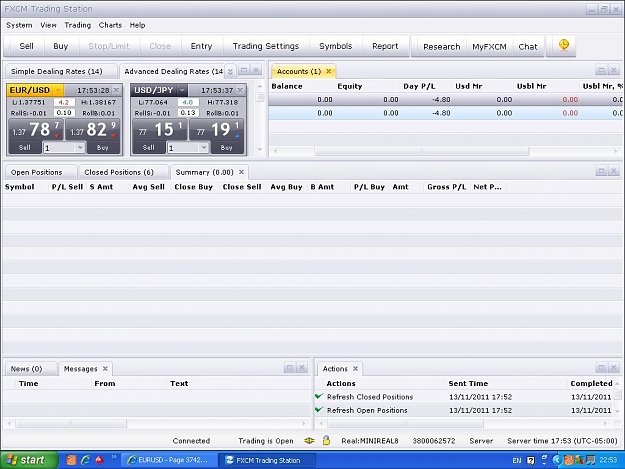Open the Trading menu
Image resolution: width=625 pixels, height=469 pixels.
click(x=78, y=25)
